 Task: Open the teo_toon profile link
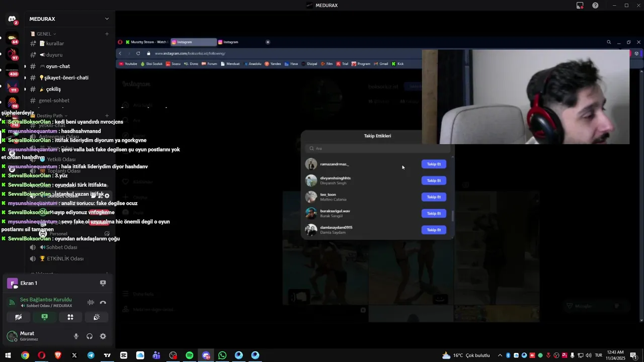pos(328,195)
